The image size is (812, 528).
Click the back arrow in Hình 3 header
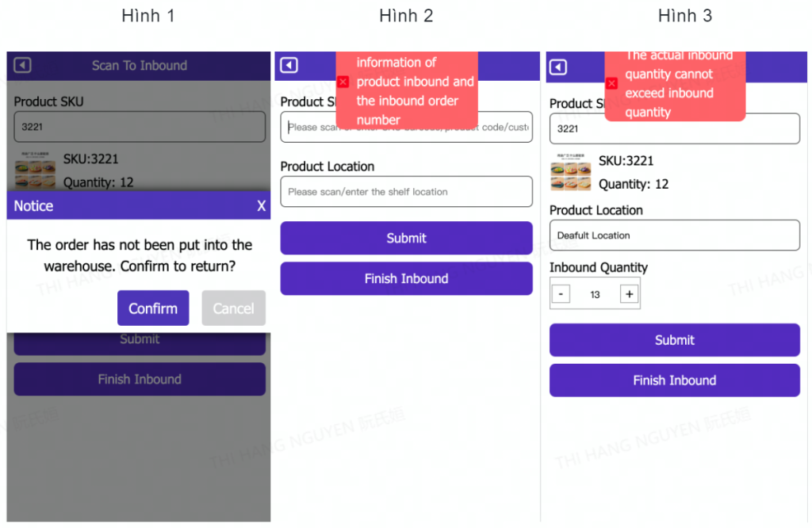pyautogui.click(x=557, y=67)
